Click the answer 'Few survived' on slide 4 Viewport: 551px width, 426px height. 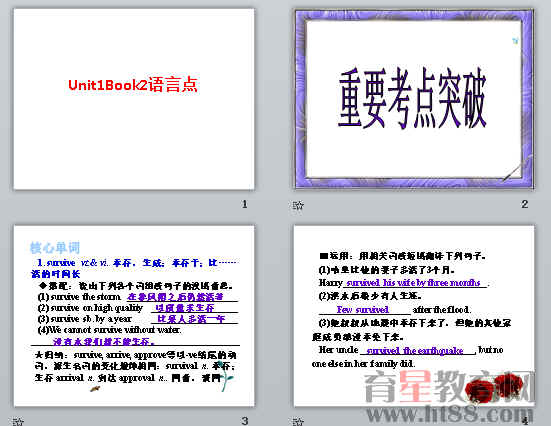click(x=363, y=310)
